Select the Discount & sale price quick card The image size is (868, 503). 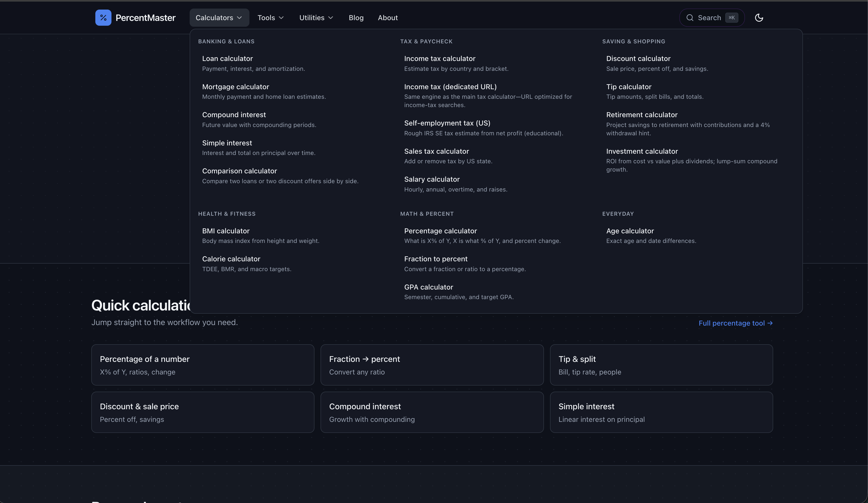202,412
